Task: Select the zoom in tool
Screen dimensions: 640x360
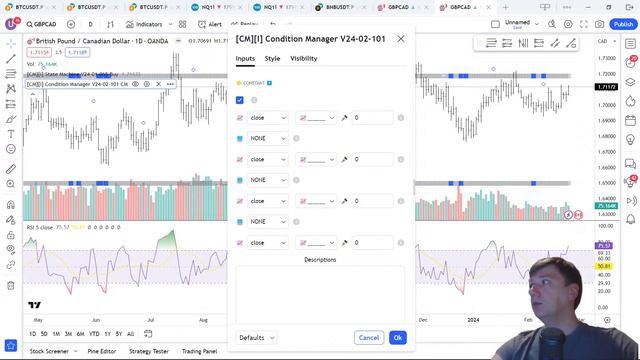Action: (11, 184)
